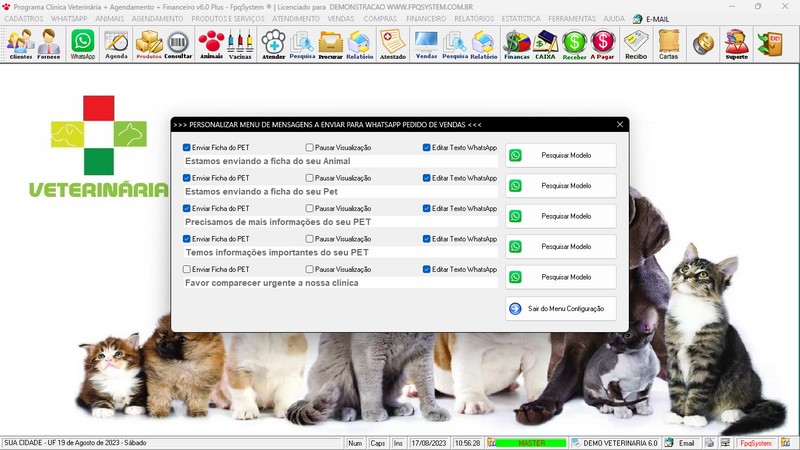Viewport: 800px width, 450px height.
Task: Check the unchecked Enviar Ficha do PET box
Action: [x=187, y=270]
